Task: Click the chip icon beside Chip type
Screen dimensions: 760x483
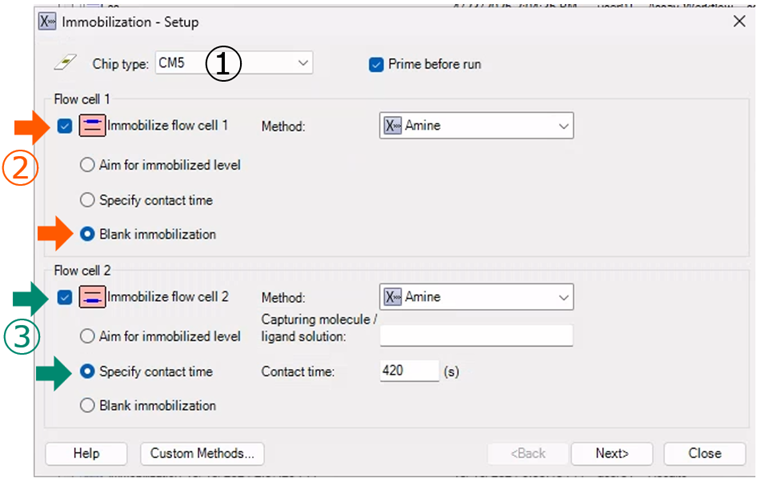Action: coord(62,64)
